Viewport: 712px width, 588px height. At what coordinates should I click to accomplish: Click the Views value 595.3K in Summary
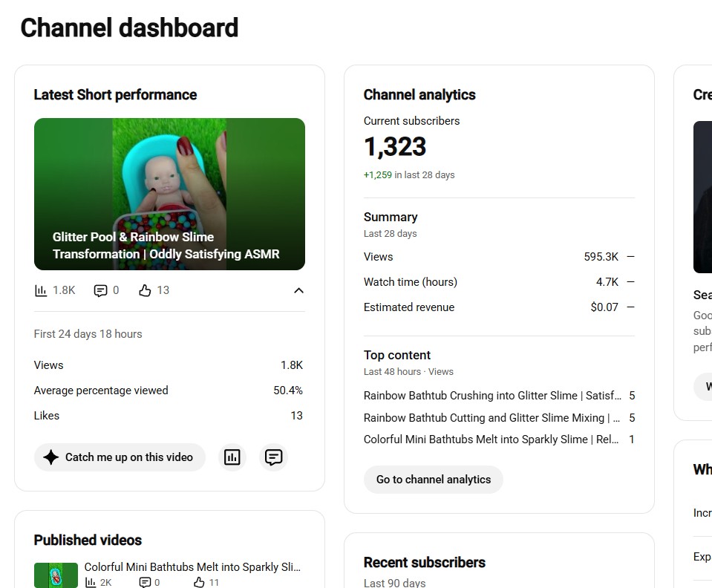(x=601, y=257)
